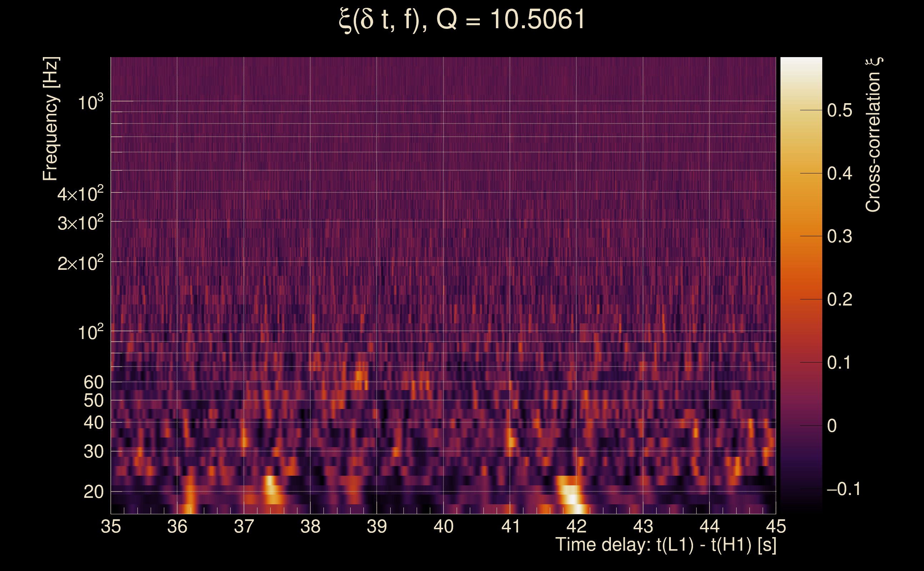Click the 4×10² frequency tick label

(80, 194)
